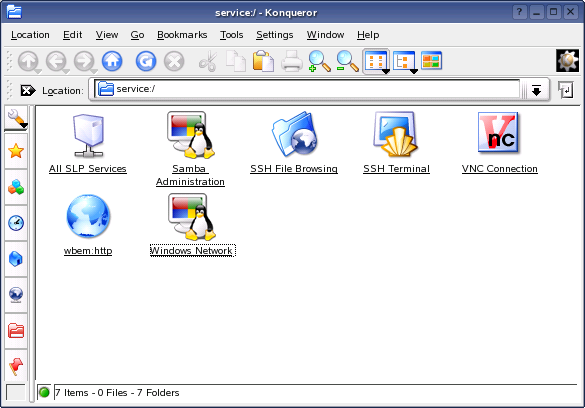585x408 pixels.
Task: Switch to Tree View mode
Action: tap(404, 62)
